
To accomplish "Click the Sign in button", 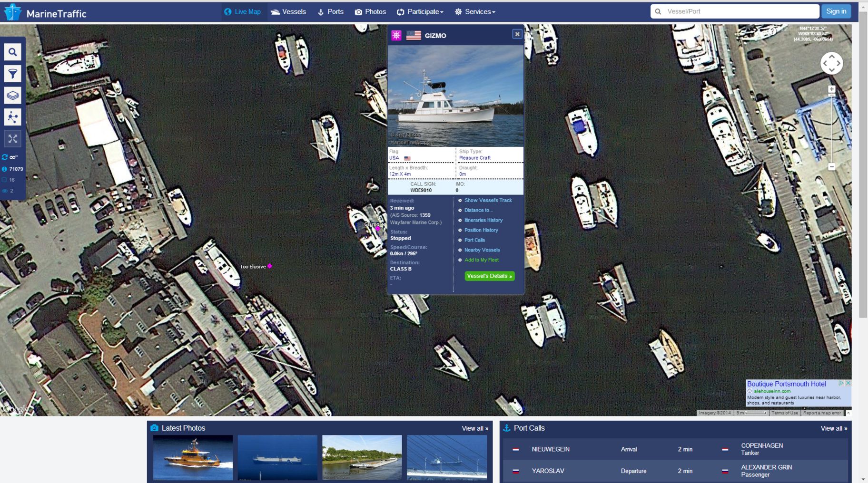I will click(x=836, y=11).
